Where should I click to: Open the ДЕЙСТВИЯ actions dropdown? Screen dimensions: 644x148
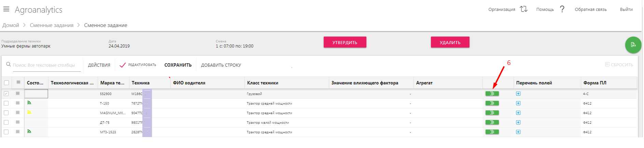(99, 65)
